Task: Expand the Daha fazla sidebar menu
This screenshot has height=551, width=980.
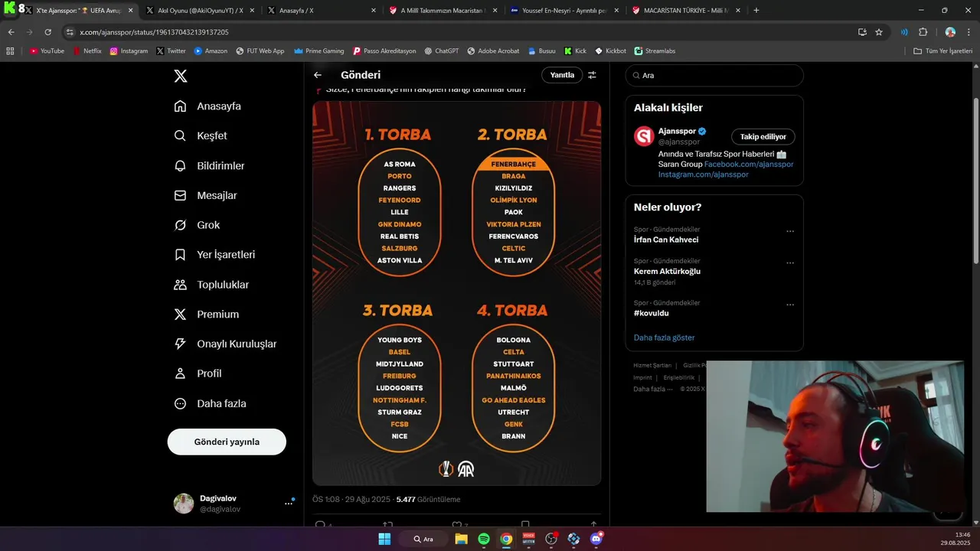Action: point(210,403)
